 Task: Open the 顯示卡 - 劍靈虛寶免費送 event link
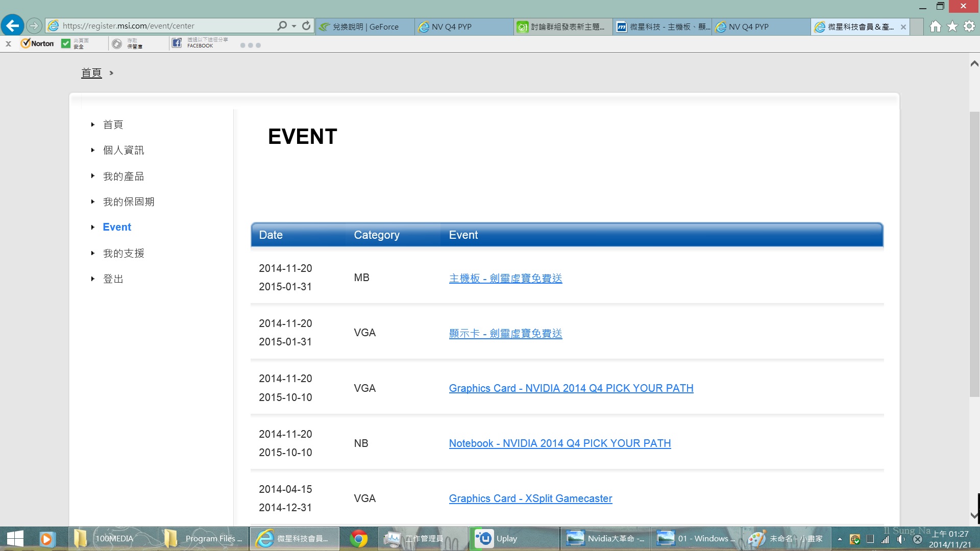(505, 333)
